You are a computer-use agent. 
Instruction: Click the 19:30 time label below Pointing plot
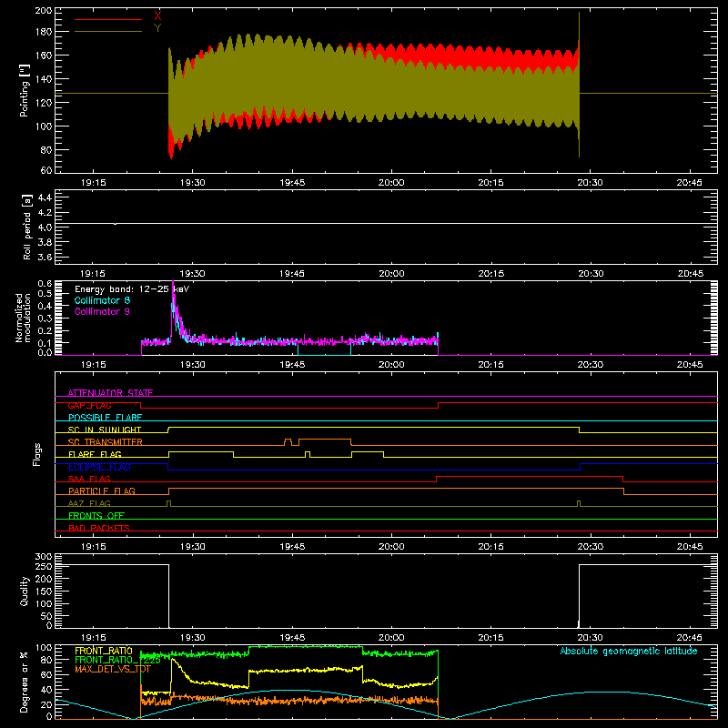tap(192, 183)
